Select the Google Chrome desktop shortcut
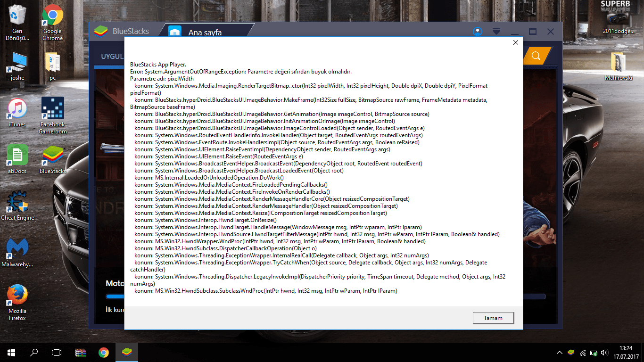Image resolution: width=644 pixels, height=362 pixels. click(52, 23)
